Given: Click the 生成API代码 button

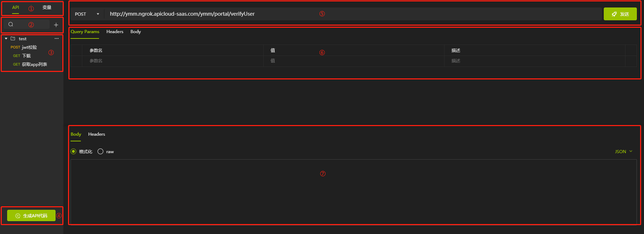Looking at the screenshot, I should coord(31,215).
